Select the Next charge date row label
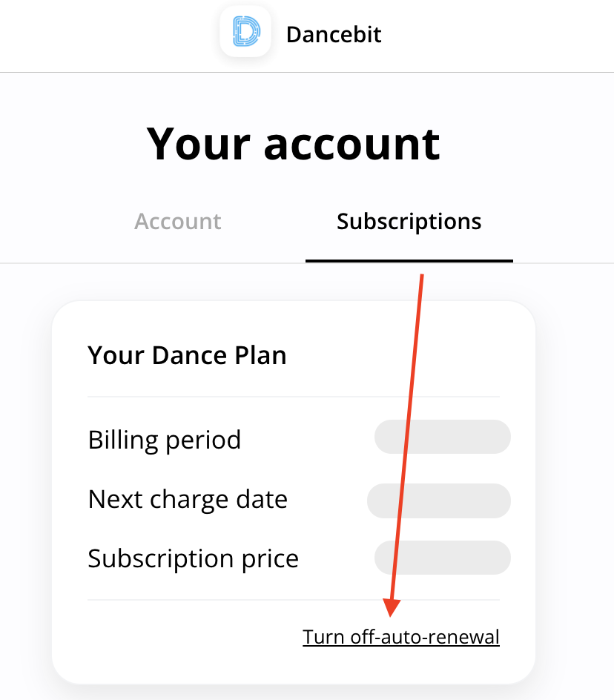The height and width of the screenshot is (700, 614). [x=187, y=499]
